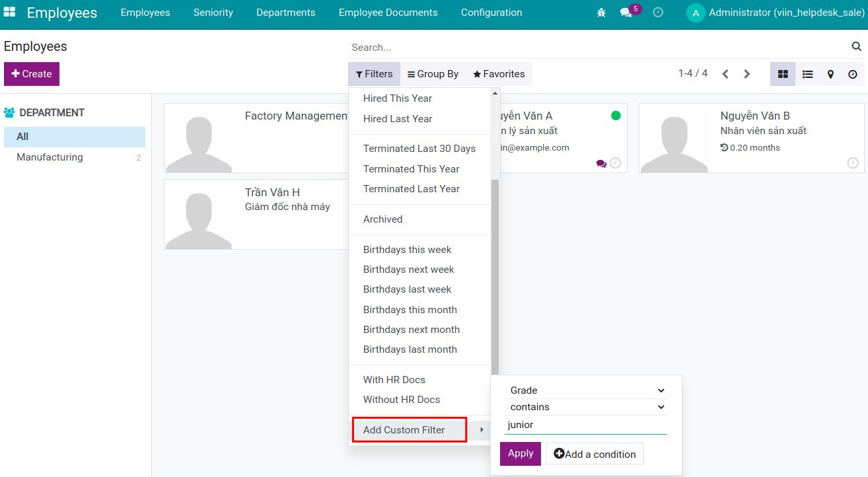Click the bug debug tools icon
The image size is (868, 477).
[x=601, y=13]
